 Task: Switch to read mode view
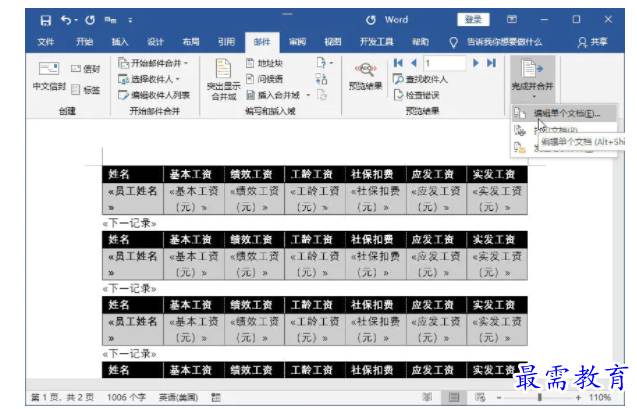pos(427,397)
